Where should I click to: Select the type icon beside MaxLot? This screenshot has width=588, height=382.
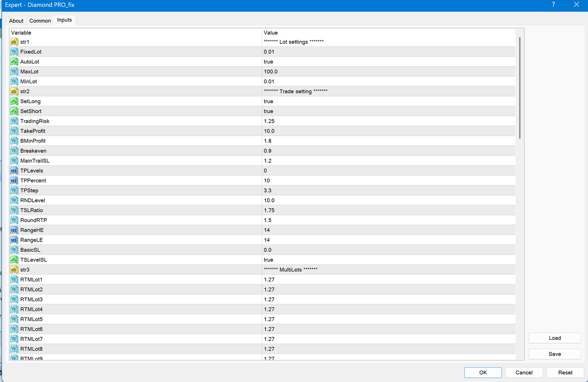point(14,72)
